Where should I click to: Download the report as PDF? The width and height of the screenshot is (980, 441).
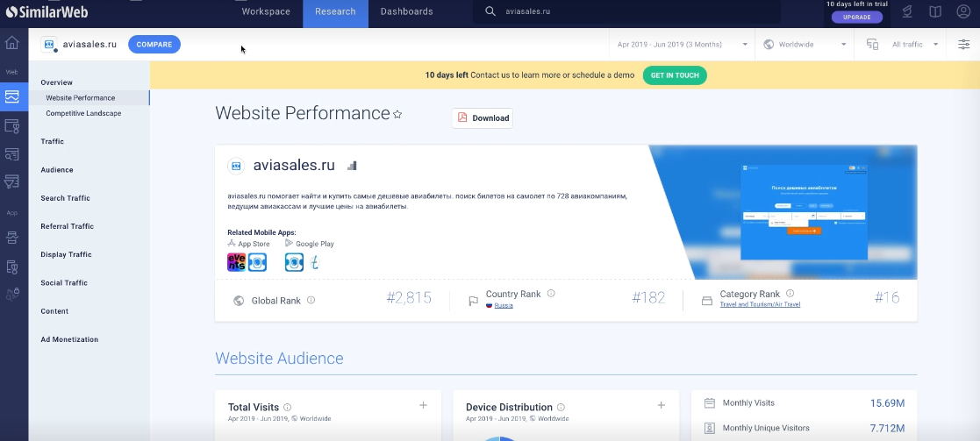483,118
